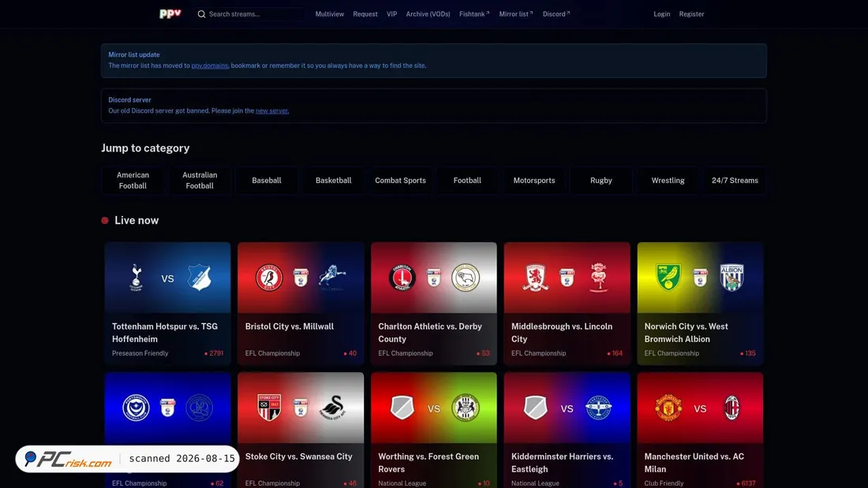Image resolution: width=868 pixels, height=488 pixels.
Task: Click the Worthing placeholder shield icon
Action: click(x=402, y=408)
